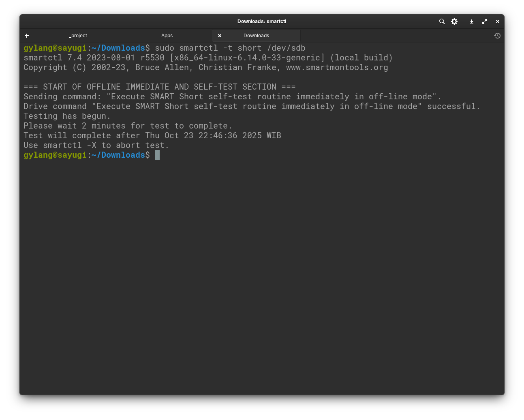The image size is (524, 420).
Task: Click the magnifier icon in the title bar
Action: click(442, 21)
